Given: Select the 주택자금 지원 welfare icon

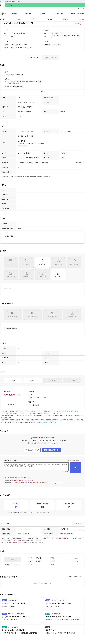Looking at the screenshot, I should point(11,275).
